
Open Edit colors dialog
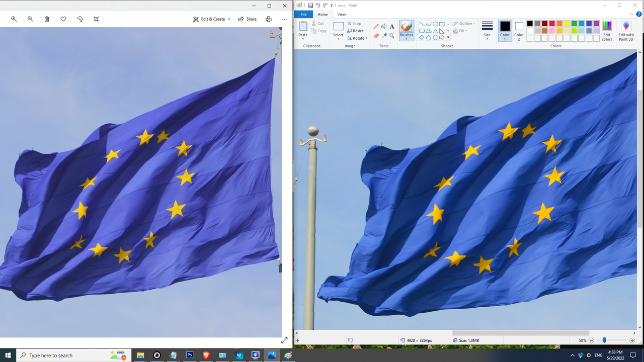click(x=607, y=31)
